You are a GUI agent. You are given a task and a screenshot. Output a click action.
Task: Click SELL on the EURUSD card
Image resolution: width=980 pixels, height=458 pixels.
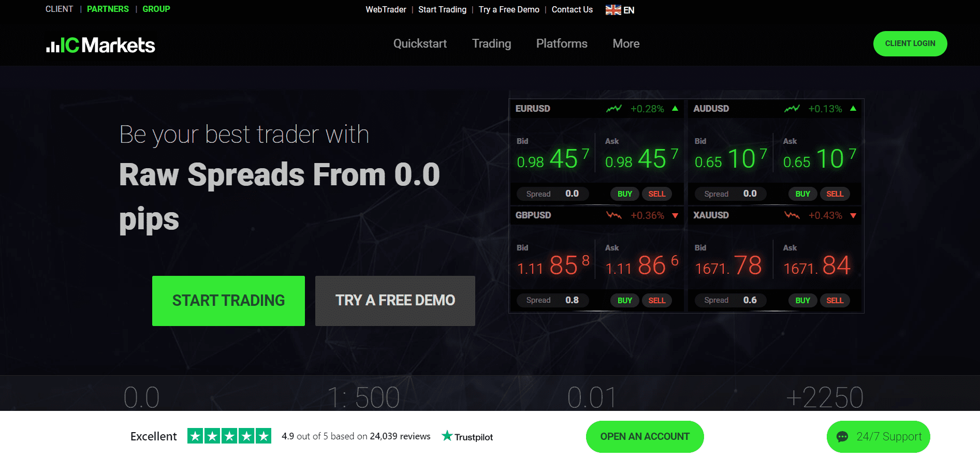point(657,194)
